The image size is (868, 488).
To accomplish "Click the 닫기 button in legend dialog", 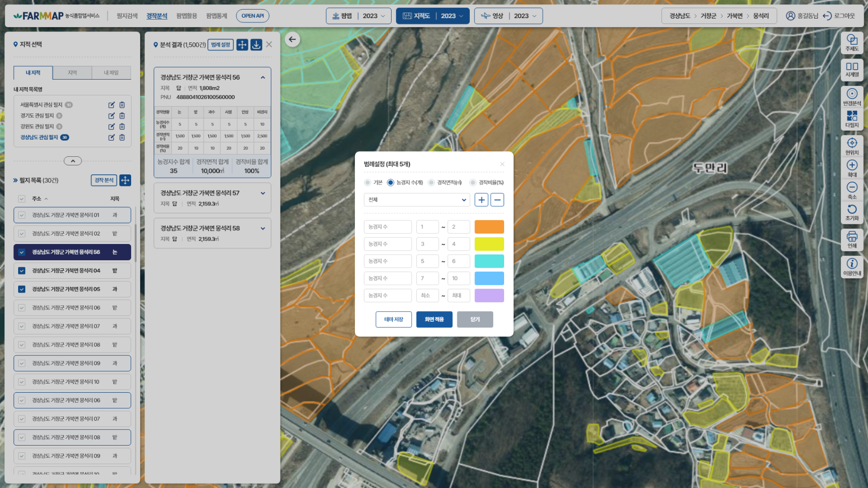I will pos(475,319).
